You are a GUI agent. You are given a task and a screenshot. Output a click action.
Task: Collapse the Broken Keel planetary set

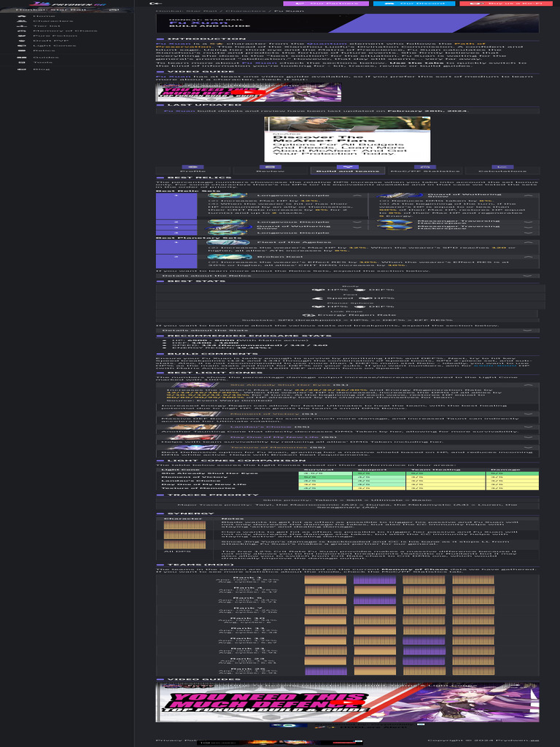tap(528, 257)
